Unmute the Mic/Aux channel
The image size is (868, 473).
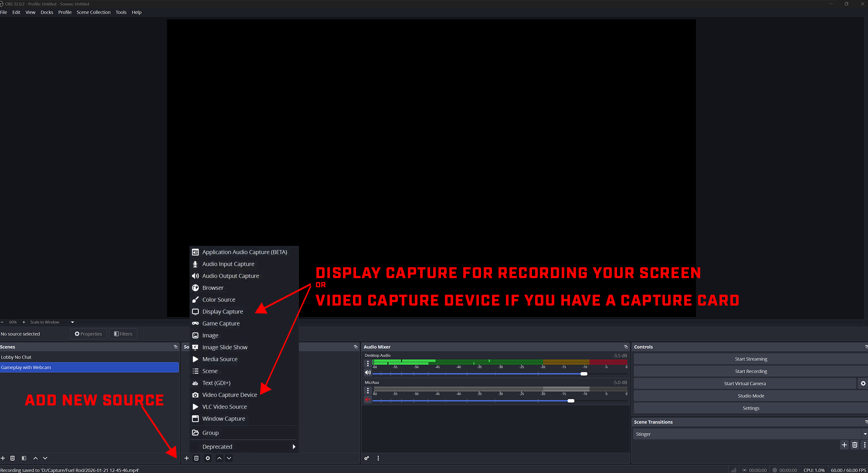click(x=368, y=400)
